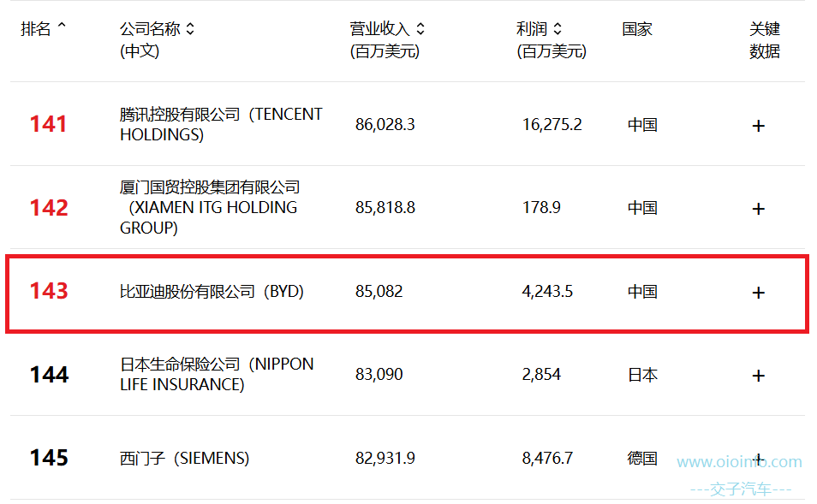Expand key data for Siemens row
This screenshot has width=817, height=504.
(759, 460)
